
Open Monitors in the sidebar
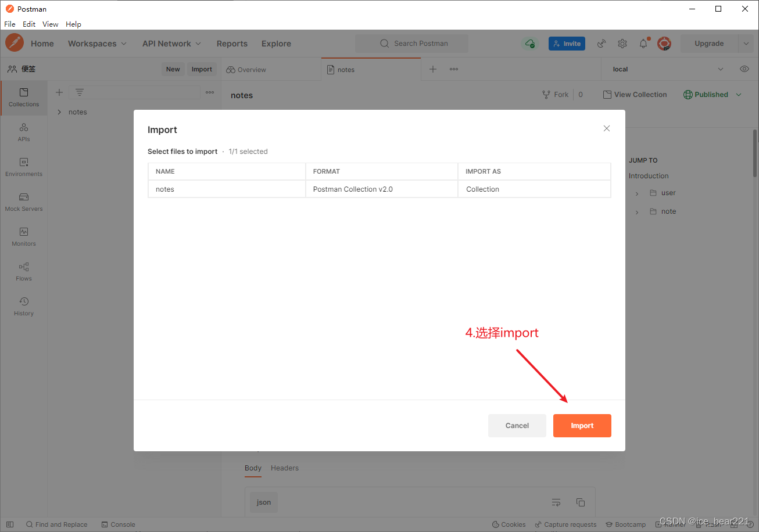pyautogui.click(x=24, y=237)
